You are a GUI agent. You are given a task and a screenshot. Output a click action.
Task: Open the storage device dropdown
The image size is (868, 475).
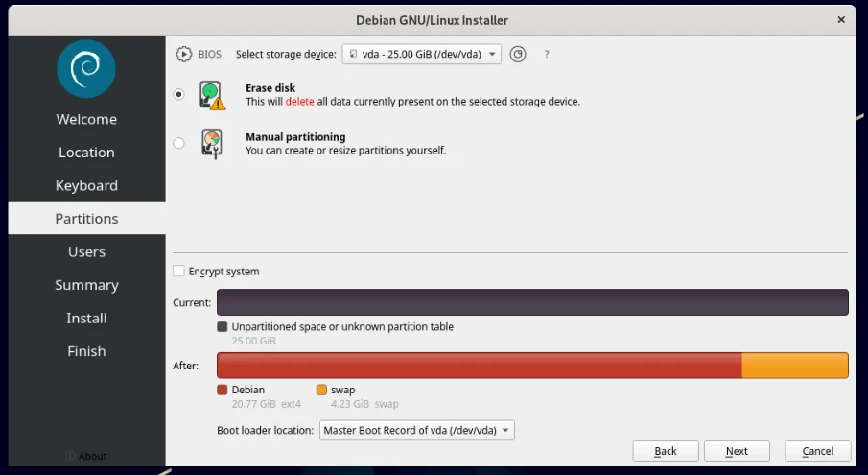tap(421, 55)
